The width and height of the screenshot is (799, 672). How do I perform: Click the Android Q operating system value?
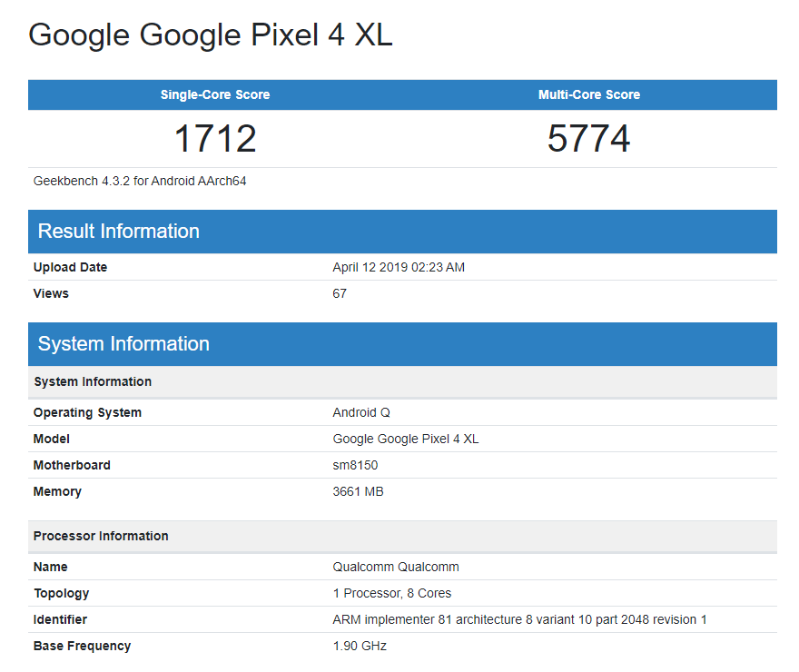click(361, 412)
